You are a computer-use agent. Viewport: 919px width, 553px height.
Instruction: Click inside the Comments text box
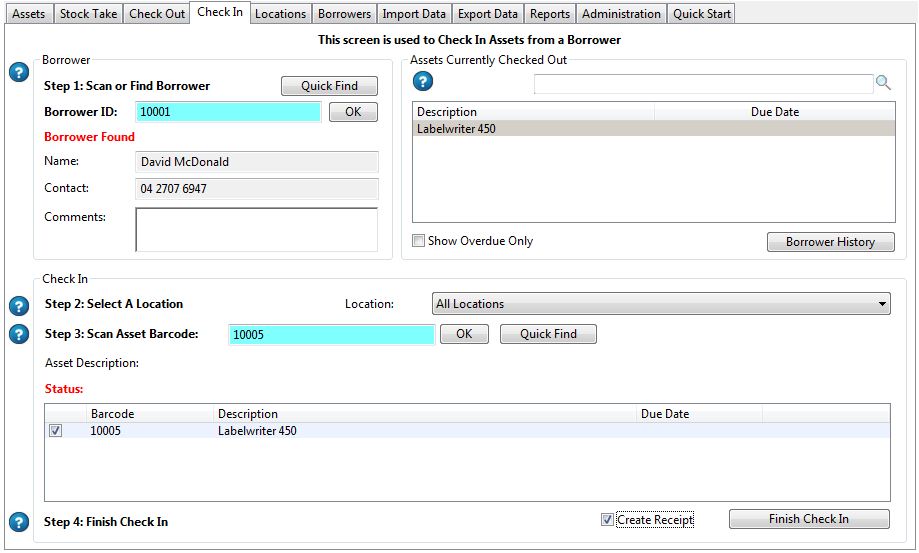[256, 229]
